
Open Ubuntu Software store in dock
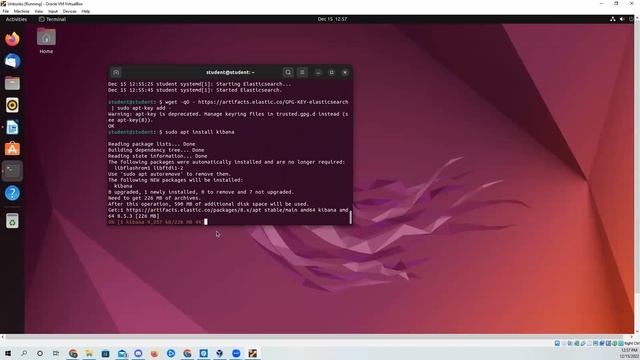pos(12,149)
